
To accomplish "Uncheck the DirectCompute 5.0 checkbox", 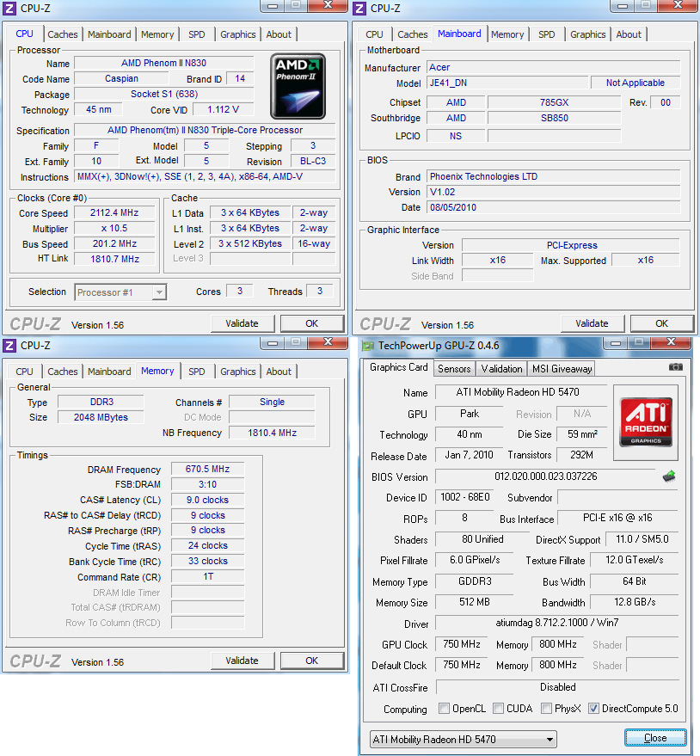I will tap(594, 709).
